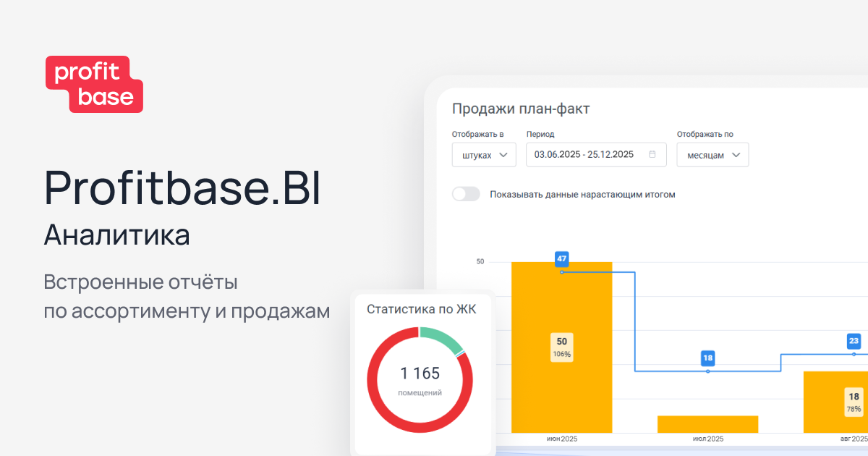Click the blue 23 plan marker
This screenshot has width=868, height=456.
click(854, 341)
